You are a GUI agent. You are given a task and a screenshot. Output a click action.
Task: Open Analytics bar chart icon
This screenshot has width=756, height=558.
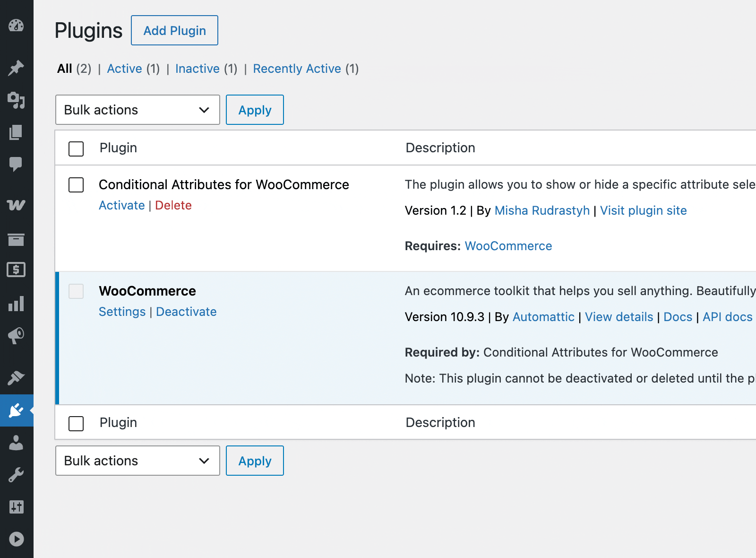tap(16, 304)
